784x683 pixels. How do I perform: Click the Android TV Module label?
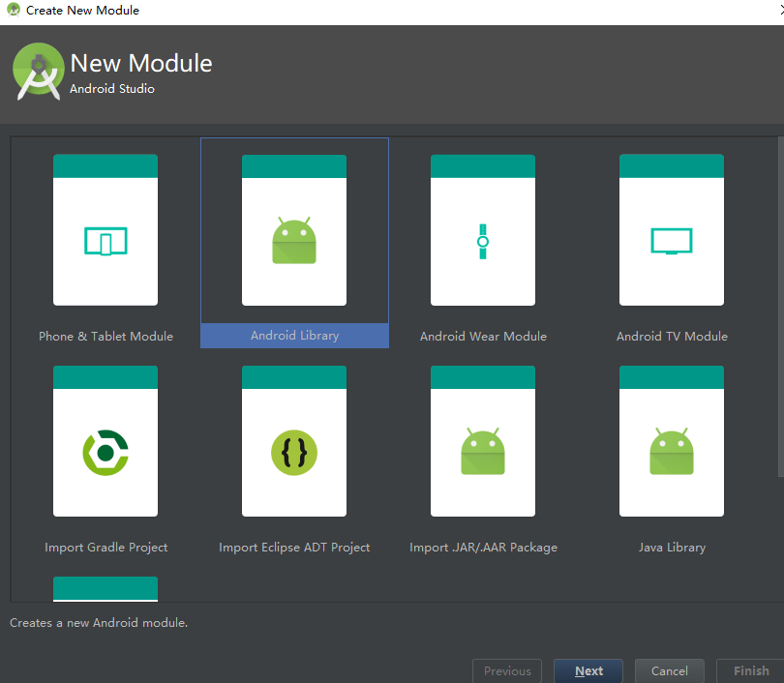click(672, 337)
